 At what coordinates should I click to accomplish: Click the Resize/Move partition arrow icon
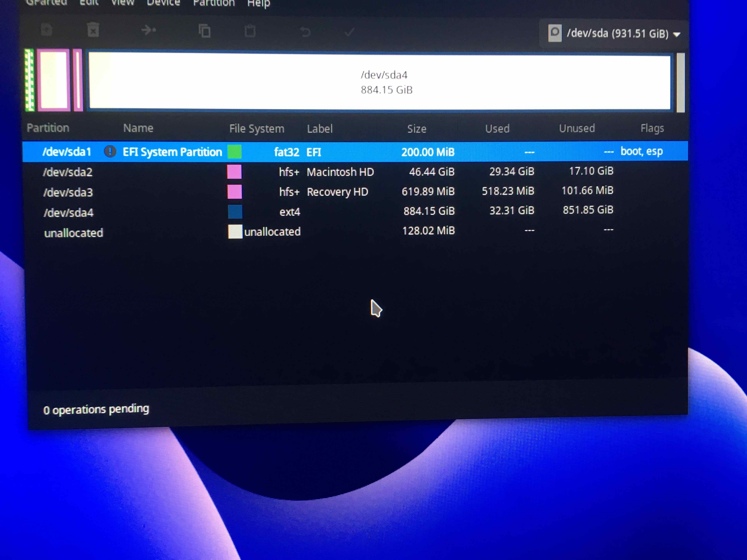[x=148, y=30]
